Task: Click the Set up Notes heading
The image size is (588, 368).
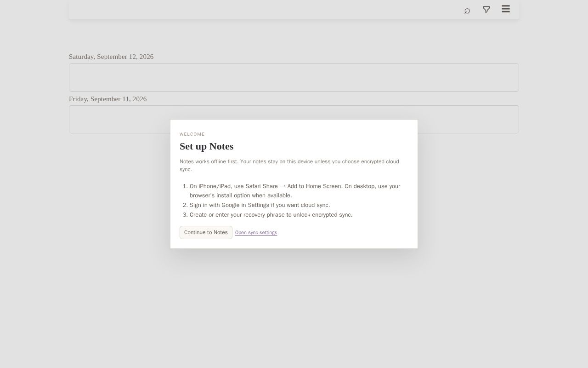Action: (x=206, y=146)
